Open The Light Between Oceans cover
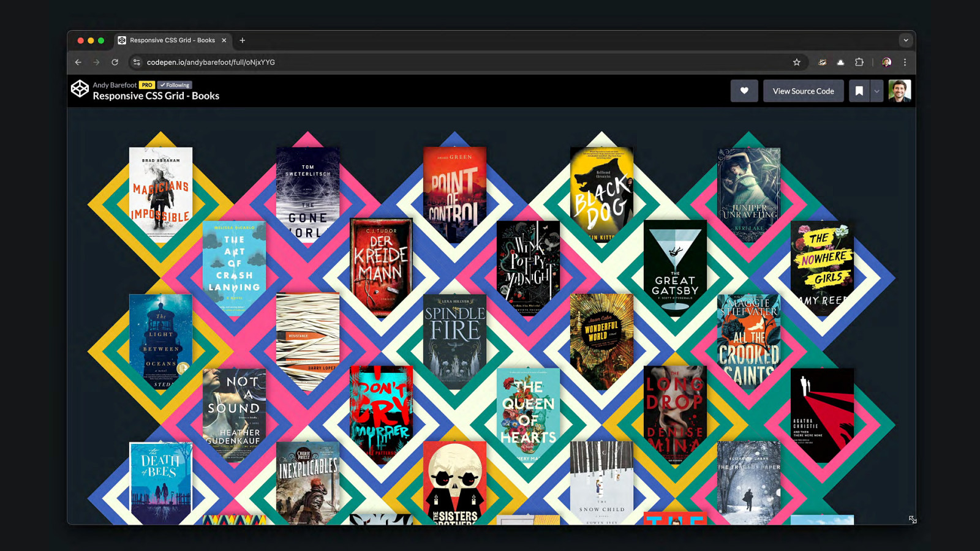This screenshot has width=980, height=551. 160,342
